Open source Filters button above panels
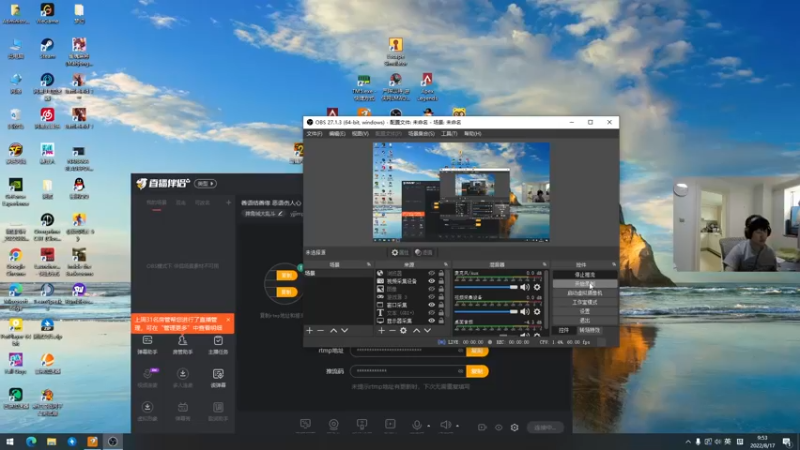 click(423, 253)
